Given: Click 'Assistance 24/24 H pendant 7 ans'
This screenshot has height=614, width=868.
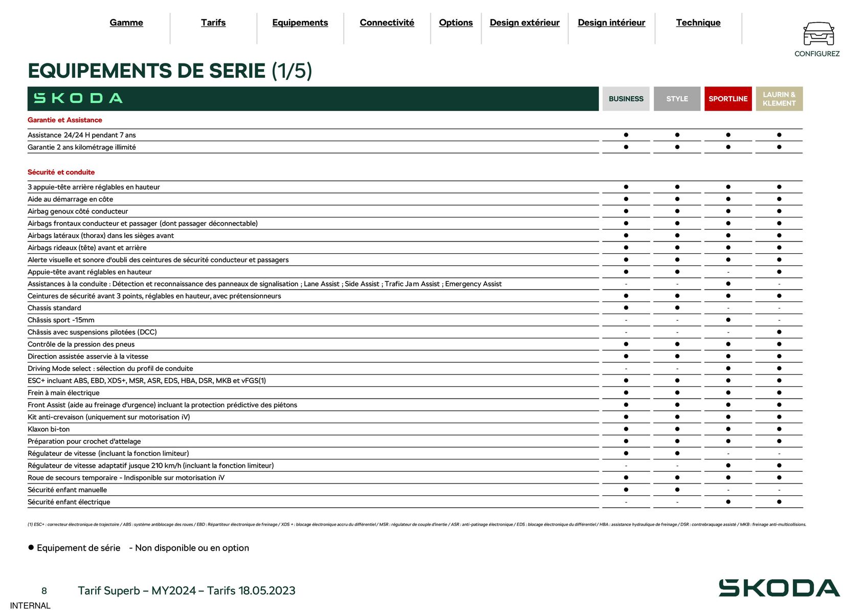Looking at the screenshot, I should pyautogui.click(x=82, y=135).
